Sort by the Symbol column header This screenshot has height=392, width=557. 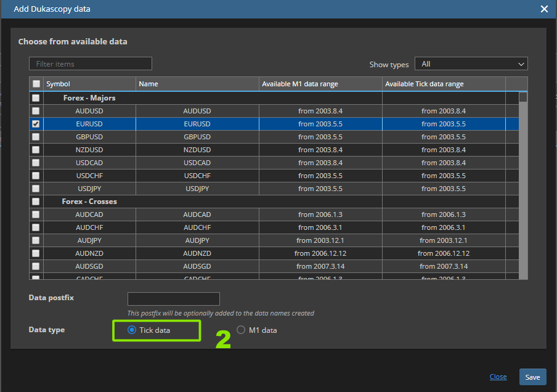(89, 84)
